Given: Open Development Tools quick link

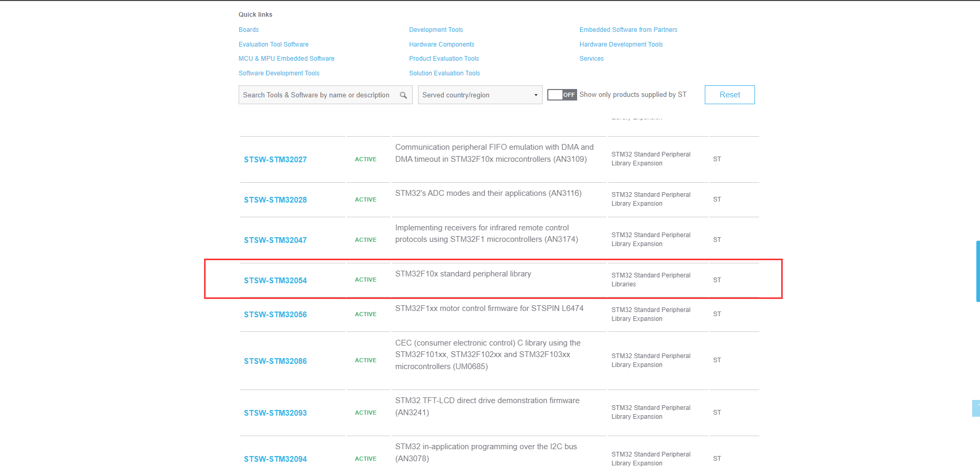Looking at the screenshot, I should click(436, 30).
